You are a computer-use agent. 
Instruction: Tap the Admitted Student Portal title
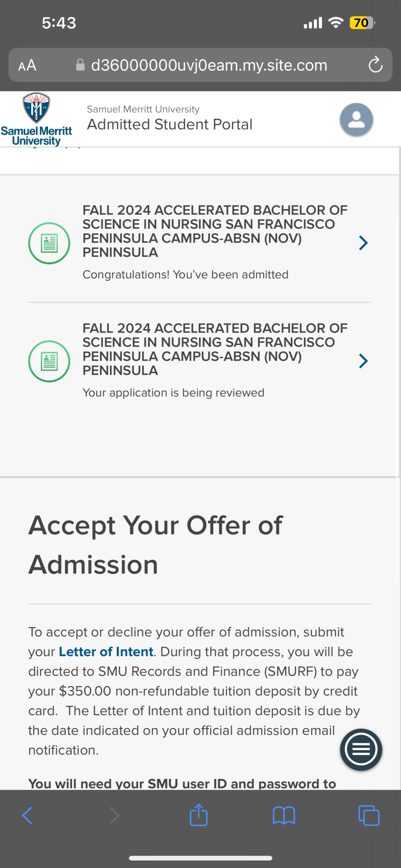click(x=170, y=124)
